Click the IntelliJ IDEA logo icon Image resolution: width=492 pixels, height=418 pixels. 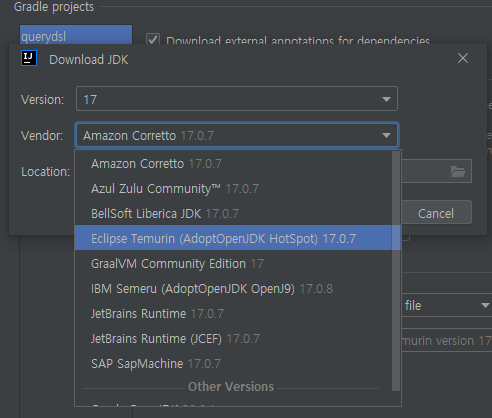pyautogui.click(x=29, y=59)
